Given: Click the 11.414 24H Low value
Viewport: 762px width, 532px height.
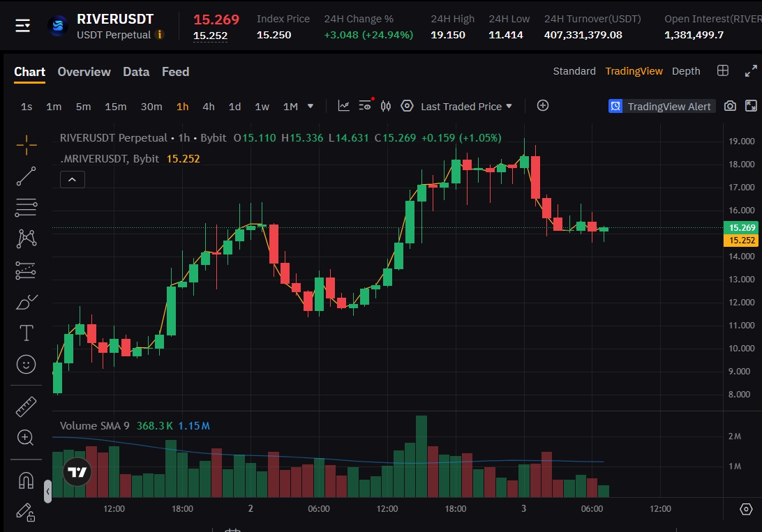Looking at the screenshot, I should click(x=506, y=35).
